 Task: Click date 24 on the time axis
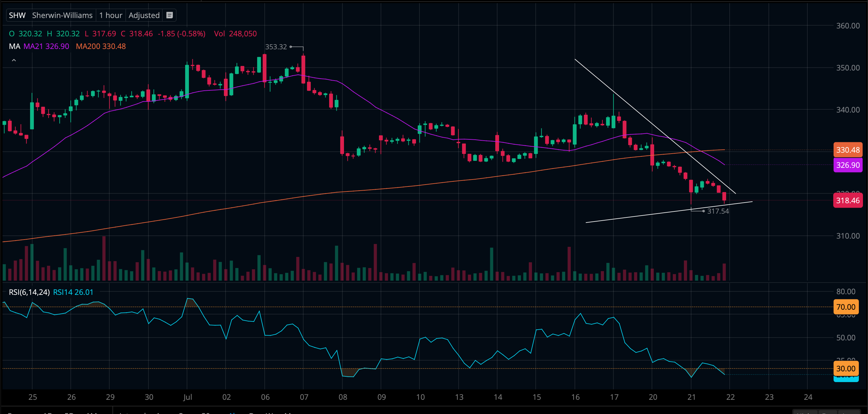808,397
